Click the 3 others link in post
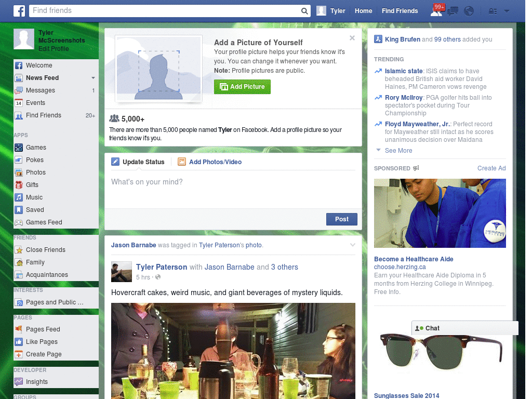Viewport: 532px width, 399px height. point(284,267)
